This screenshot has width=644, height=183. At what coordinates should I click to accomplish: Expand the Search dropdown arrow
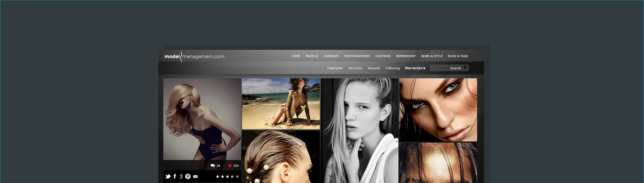point(465,68)
